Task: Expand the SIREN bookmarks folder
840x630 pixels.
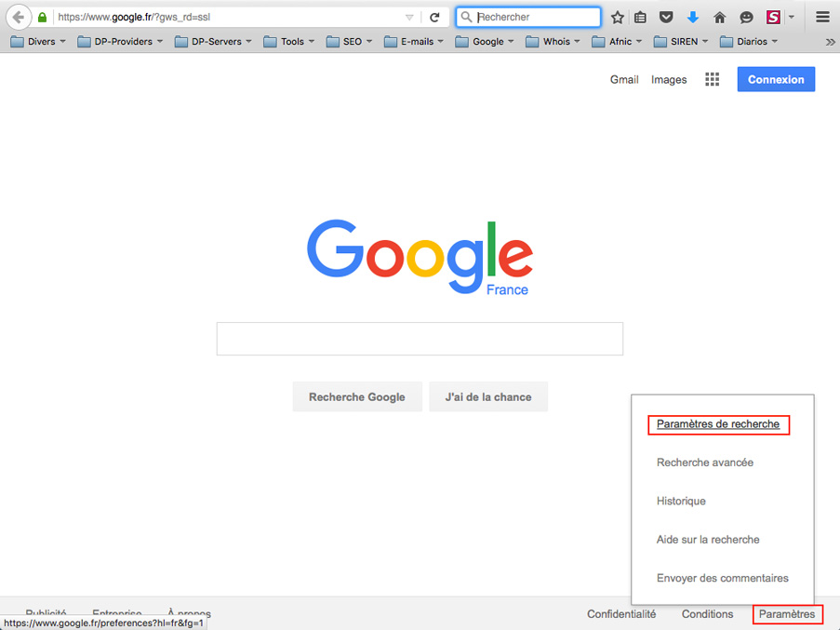Action: coord(681,41)
